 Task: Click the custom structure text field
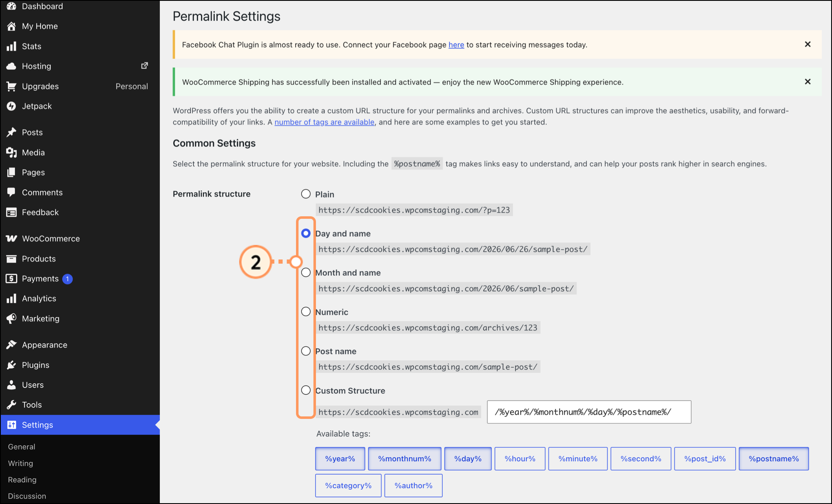tap(589, 412)
